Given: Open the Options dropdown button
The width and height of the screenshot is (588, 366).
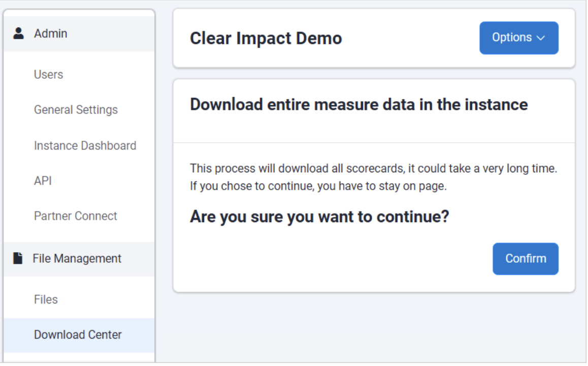Looking at the screenshot, I should click(518, 38).
